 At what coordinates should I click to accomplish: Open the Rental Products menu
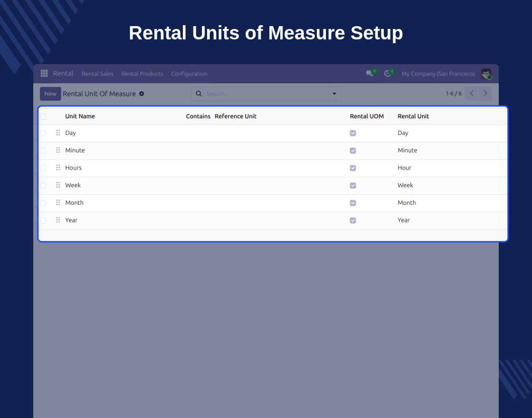point(142,74)
